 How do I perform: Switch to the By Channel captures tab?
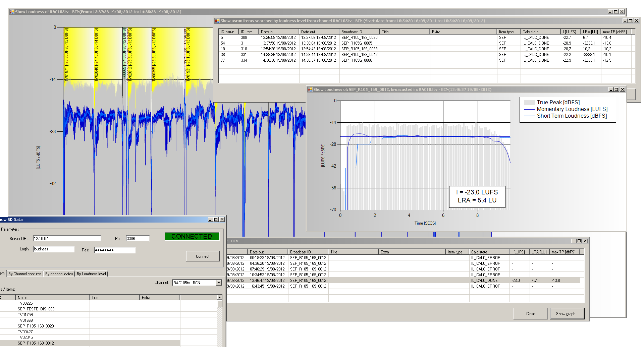[x=25, y=274]
